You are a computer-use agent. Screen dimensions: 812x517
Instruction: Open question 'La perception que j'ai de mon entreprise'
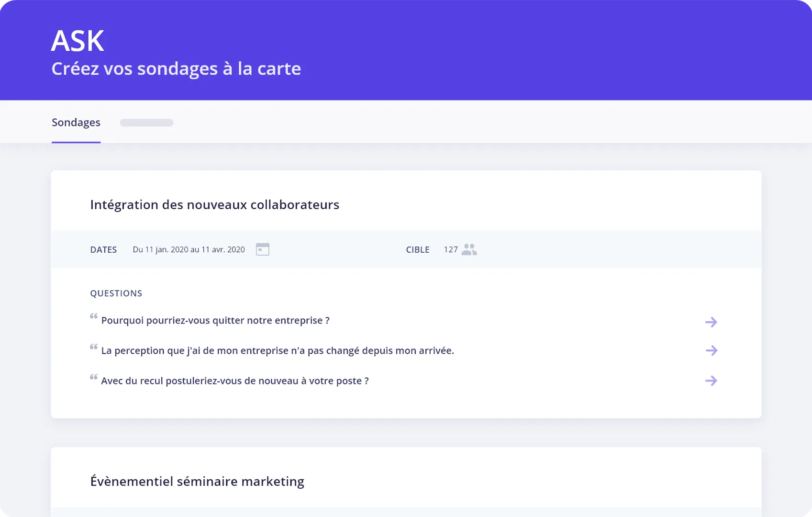tap(278, 350)
